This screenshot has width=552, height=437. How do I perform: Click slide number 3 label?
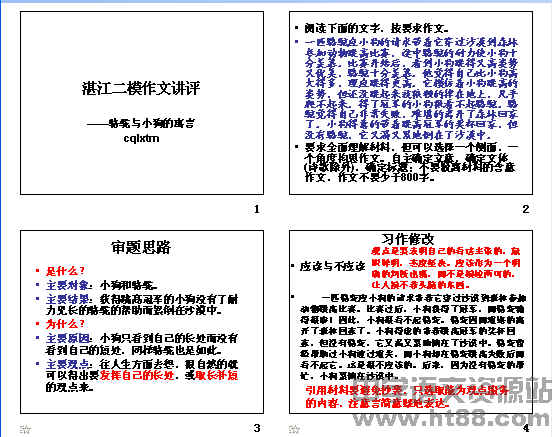tap(257, 428)
